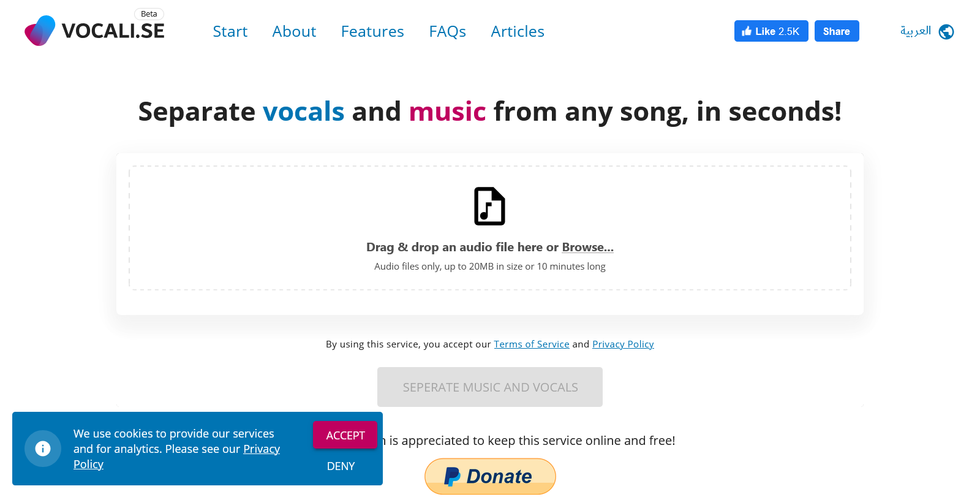This screenshot has width=980, height=497.
Task: Click the Vocali.se logo icon
Action: (x=40, y=31)
